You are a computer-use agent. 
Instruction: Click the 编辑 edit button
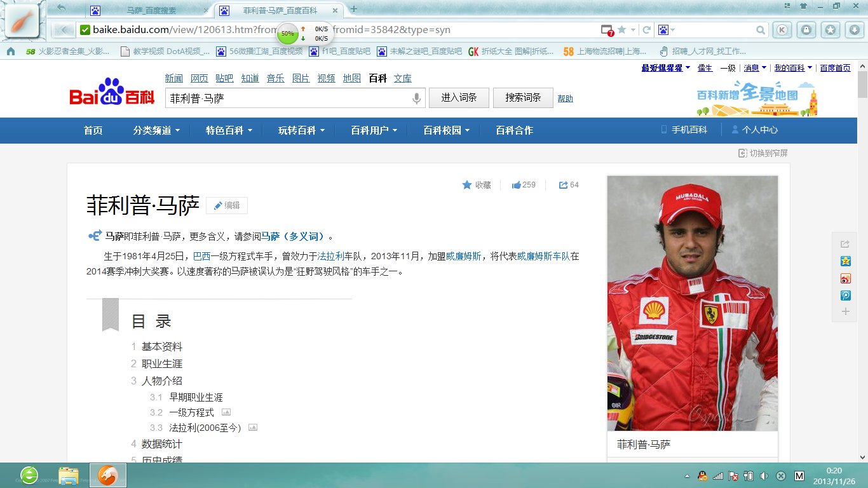(227, 205)
